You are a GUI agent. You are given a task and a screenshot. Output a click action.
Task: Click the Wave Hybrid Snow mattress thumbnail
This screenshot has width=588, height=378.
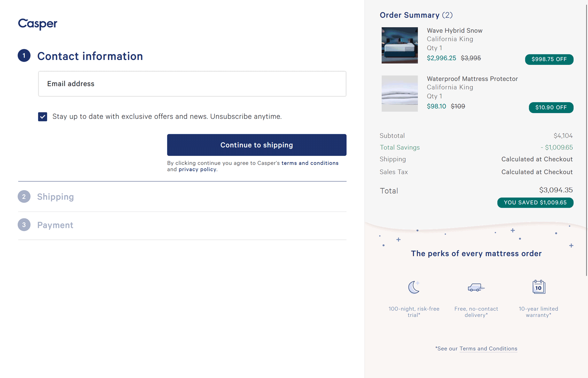[400, 45]
